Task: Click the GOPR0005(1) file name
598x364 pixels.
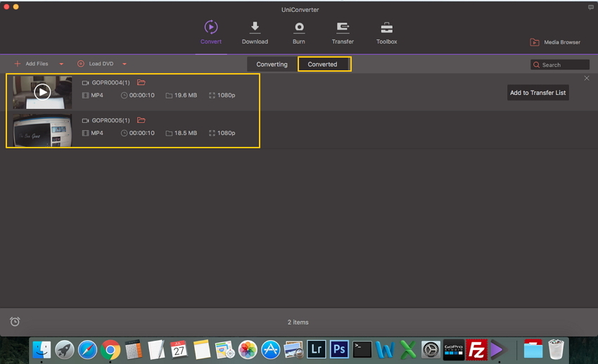Action: pos(110,120)
